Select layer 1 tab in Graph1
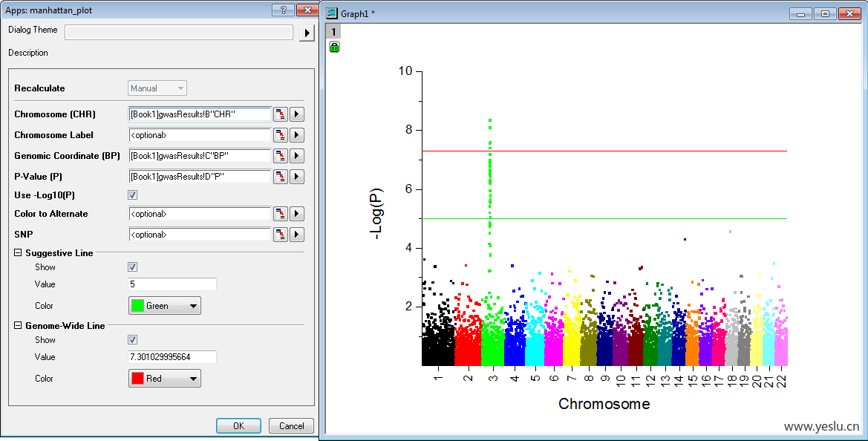This screenshot has width=868, height=441. click(x=334, y=31)
